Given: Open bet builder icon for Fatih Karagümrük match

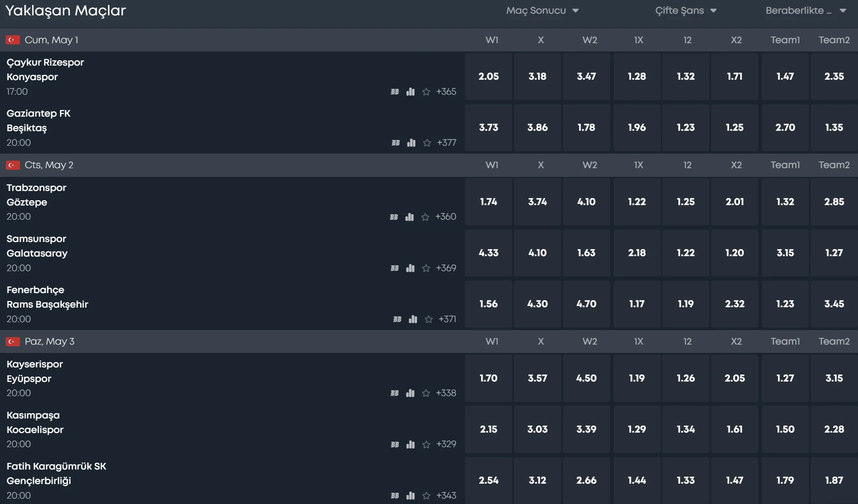Looking at the screenshot, I should pos(395,496).
